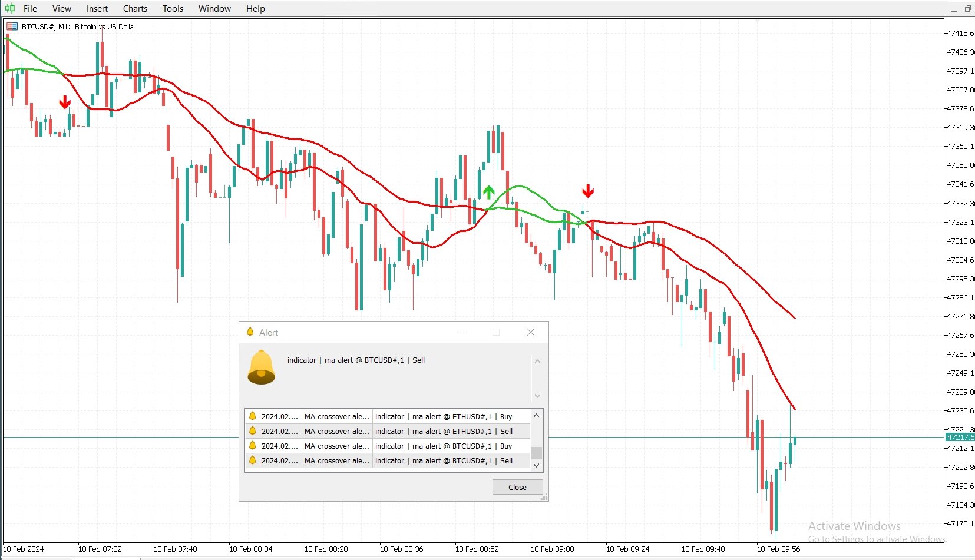
Task: Click the down arrow on the alert list scrollbar
Action: (536, 465)
